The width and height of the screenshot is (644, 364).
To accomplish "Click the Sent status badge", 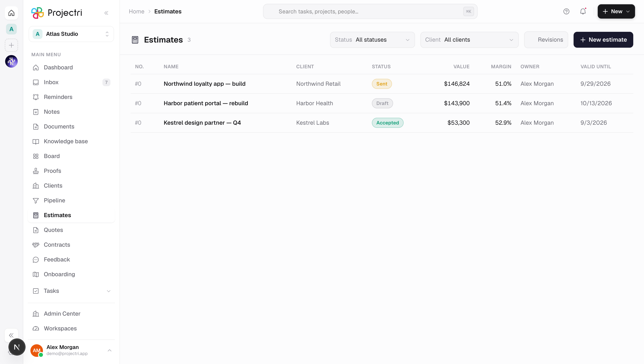I will pos(382,84).
